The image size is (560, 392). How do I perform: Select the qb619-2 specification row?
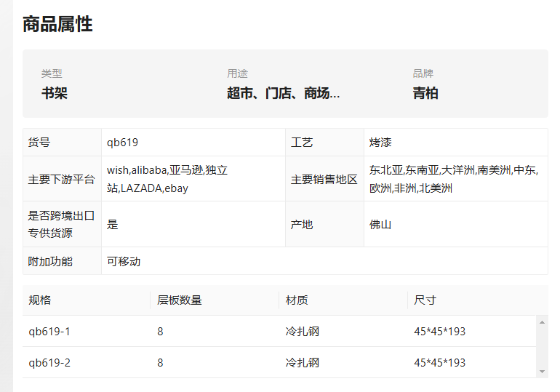coord(279,362)
